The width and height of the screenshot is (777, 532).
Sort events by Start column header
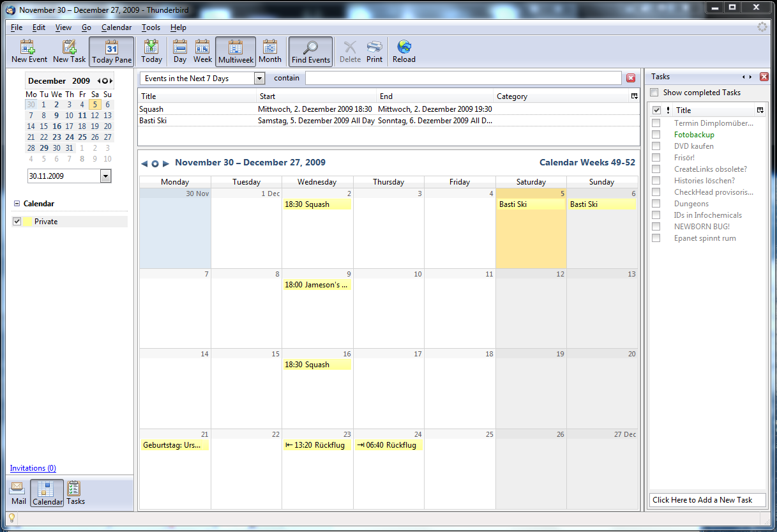pyautogui.click(x=317, y=96)
